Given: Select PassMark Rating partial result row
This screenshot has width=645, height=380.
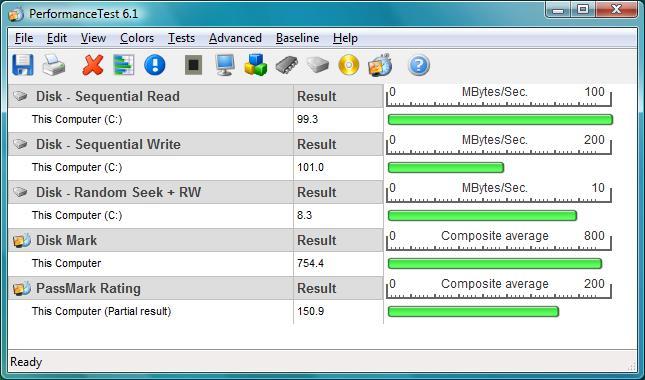Looking at the screenshot, I should [x=196, y=311].
